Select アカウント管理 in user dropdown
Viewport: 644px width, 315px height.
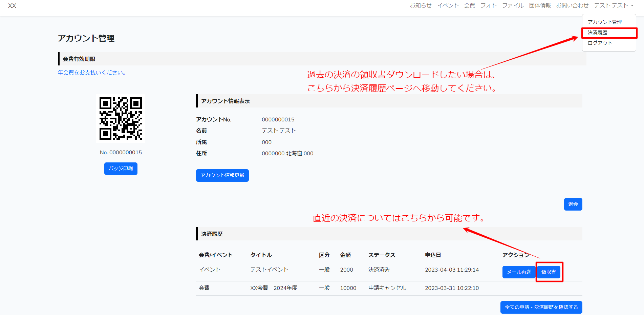pos(605,22)
